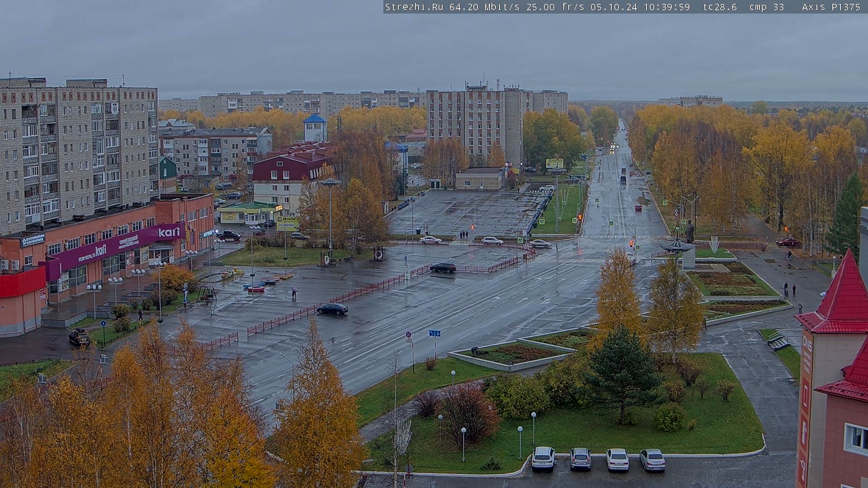The width and height of the screenshot is (868, 488).
Task: Select the tc28.6 temperature readout
Action: pyautogui.click(x=720, y=7)
